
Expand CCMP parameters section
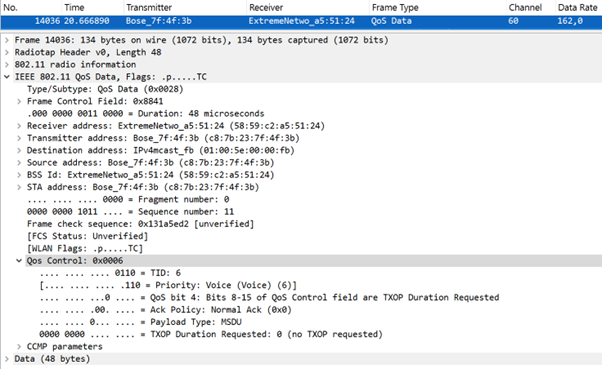point(19,347)
